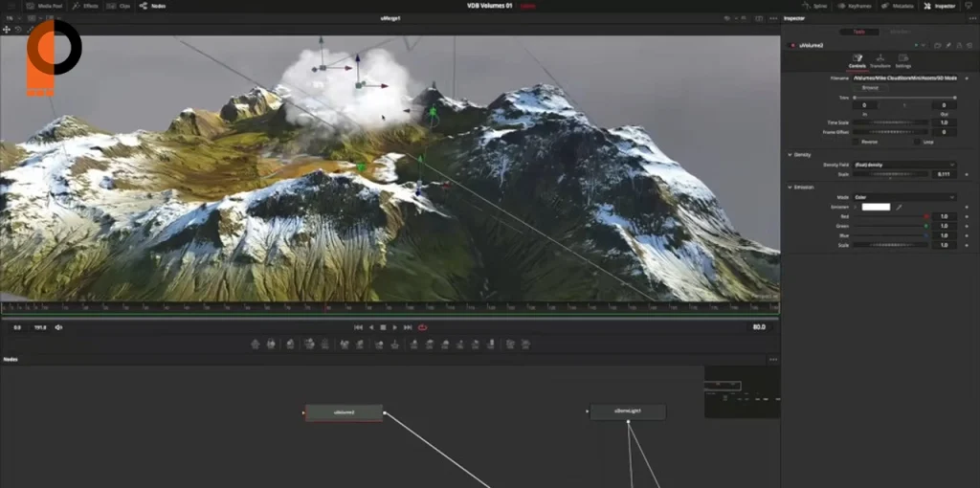980x488 pixels.
Task: Select the uDomeLight1 node
Action: pos(628,412)
